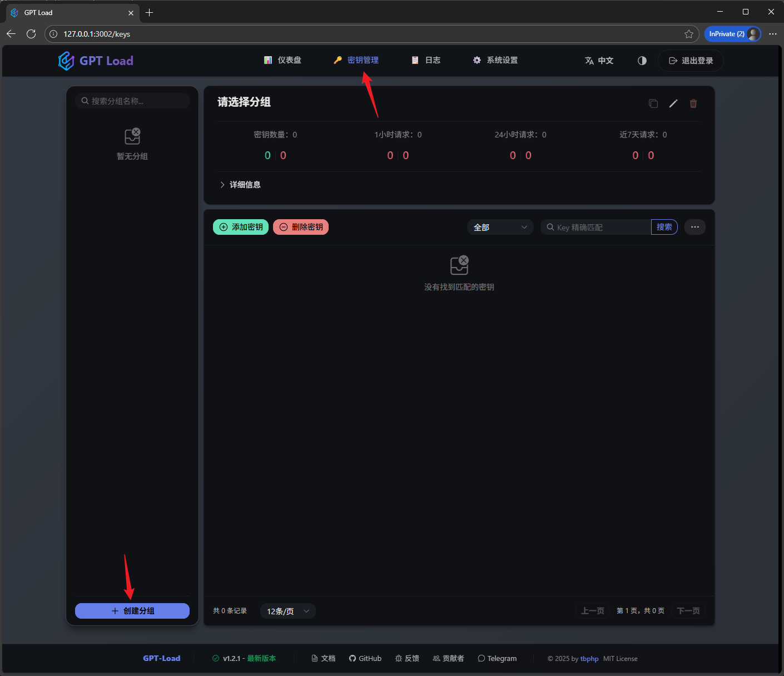Open the GitHub link in footer
Viewport: 784px width, 676px height.
coord(365,659)
